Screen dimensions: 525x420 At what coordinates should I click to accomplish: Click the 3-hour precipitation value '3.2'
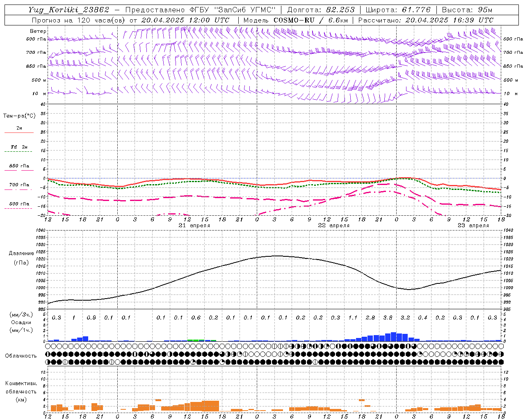(x=405, y=317)
